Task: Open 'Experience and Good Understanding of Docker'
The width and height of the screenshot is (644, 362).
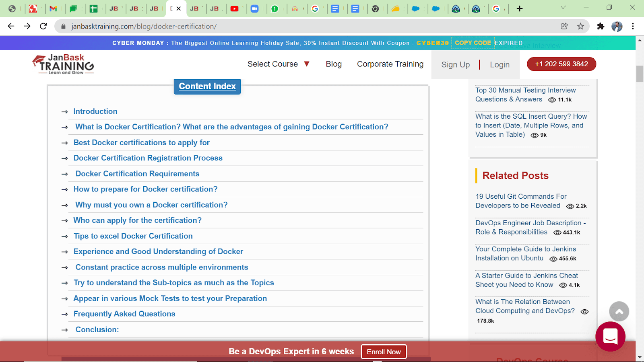Action: pyautogui.click(x=158, y=251)
